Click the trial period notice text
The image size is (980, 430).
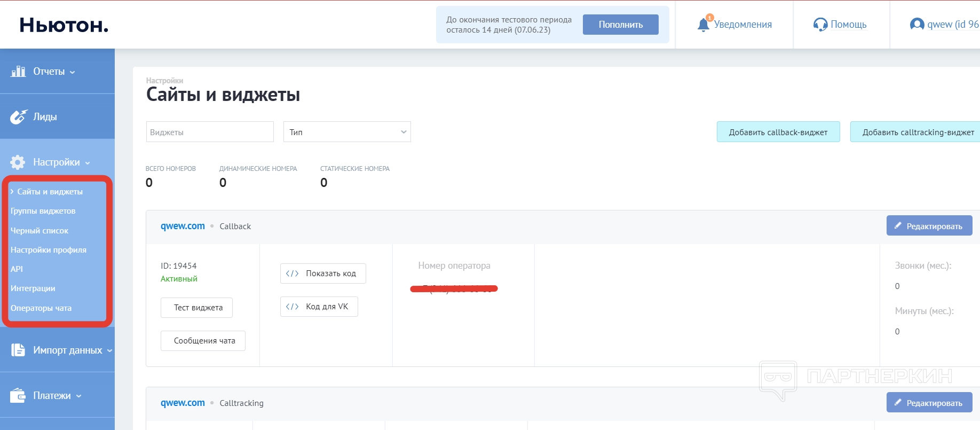pyautogui.click(x=509, y=25)
